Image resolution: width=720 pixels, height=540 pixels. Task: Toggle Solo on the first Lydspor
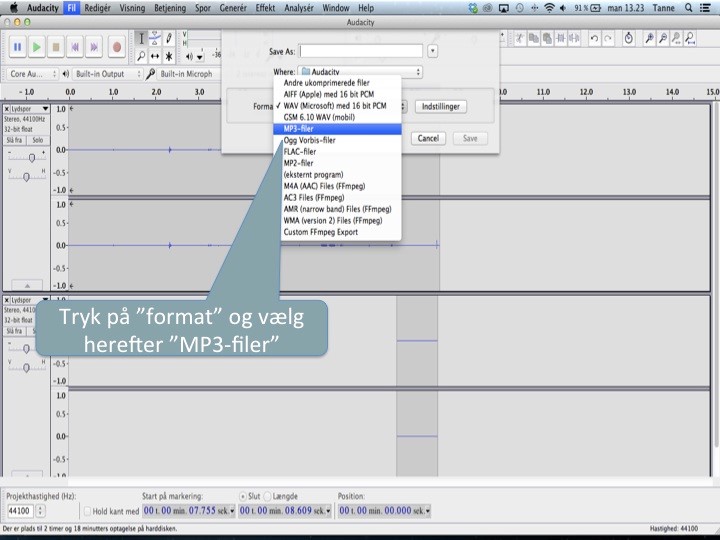coord(38,140)
